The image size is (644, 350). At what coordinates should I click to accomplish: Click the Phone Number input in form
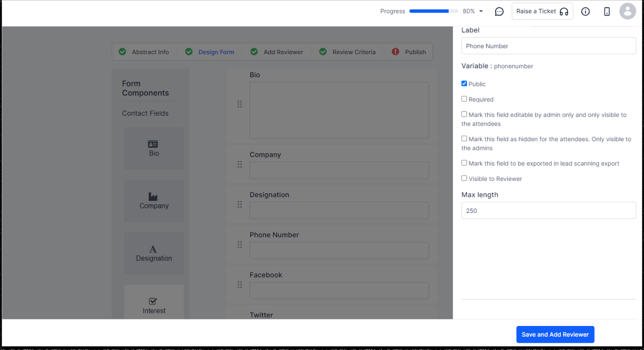(x=339, y=250)
